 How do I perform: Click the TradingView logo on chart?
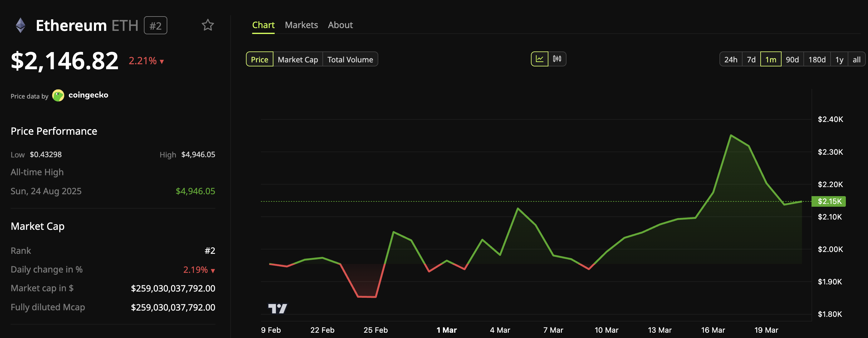pyautogui.click(x=277, y=308)
